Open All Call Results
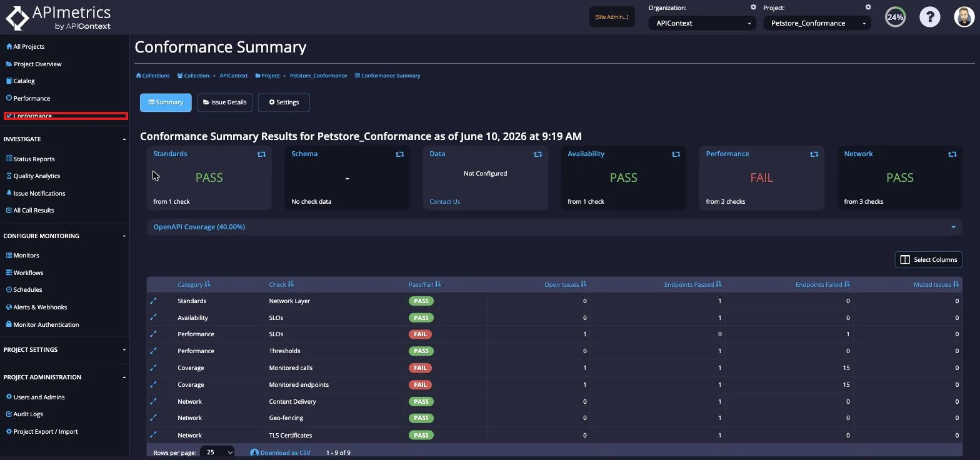980x460 pixels. tap(30, 210)
